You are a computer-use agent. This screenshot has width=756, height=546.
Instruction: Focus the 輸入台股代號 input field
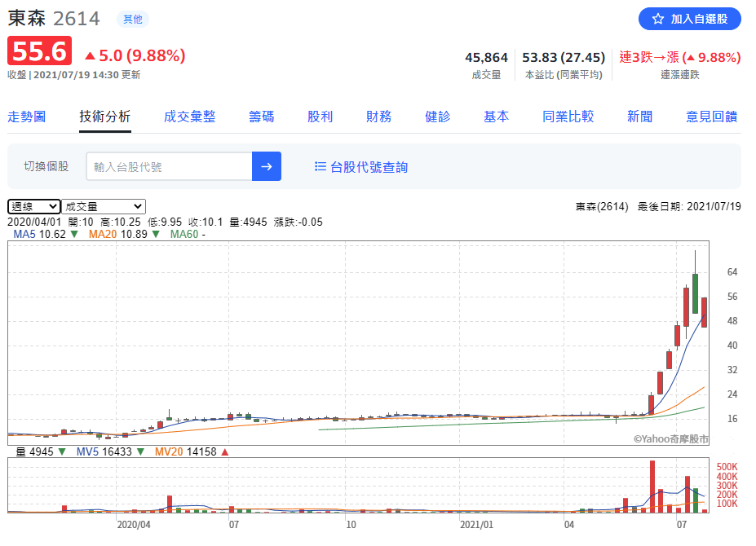click(170, 166)
